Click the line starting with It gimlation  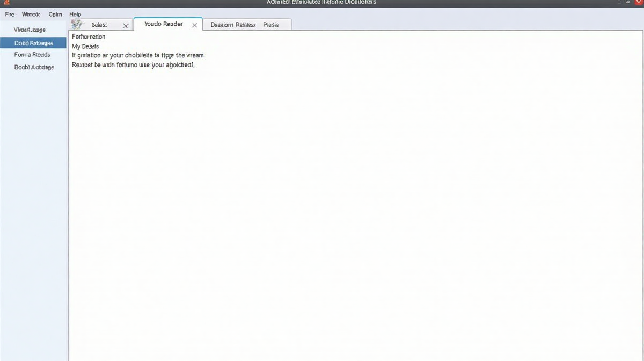(x=137, y=55)
